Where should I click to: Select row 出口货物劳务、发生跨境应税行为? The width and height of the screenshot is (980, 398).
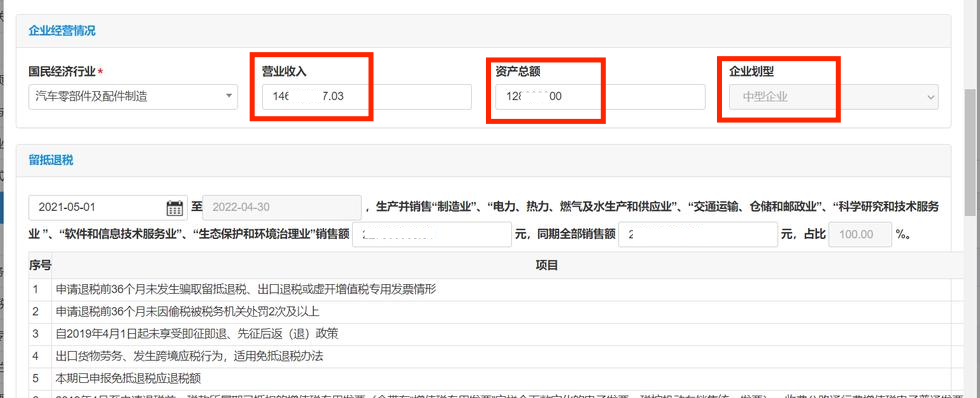[x=497, y=356]
